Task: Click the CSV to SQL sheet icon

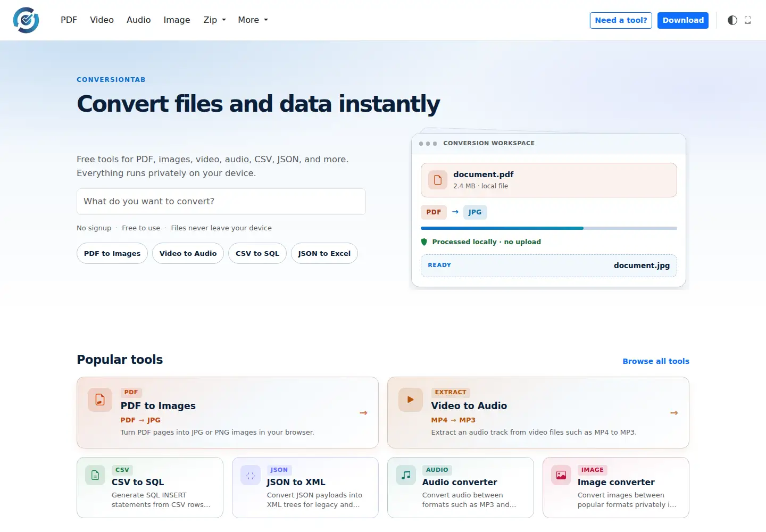Action: (x=95, y=475)
